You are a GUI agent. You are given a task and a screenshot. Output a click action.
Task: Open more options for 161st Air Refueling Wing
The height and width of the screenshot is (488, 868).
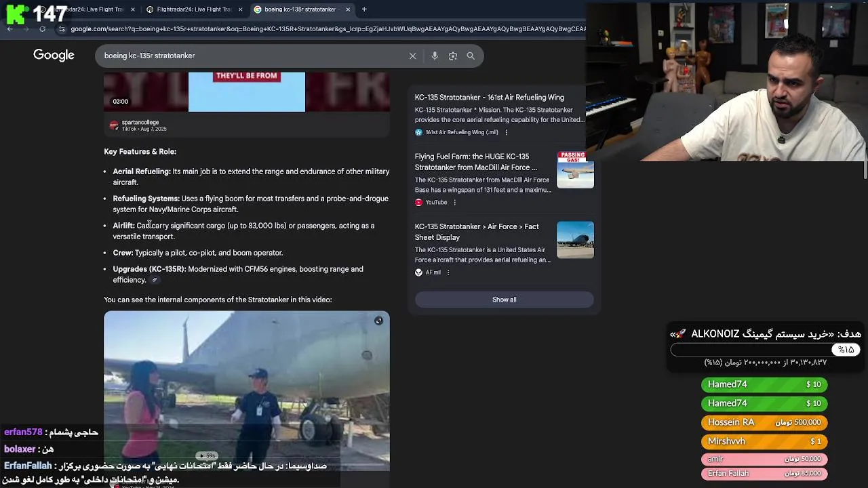[x=506, y=132]
